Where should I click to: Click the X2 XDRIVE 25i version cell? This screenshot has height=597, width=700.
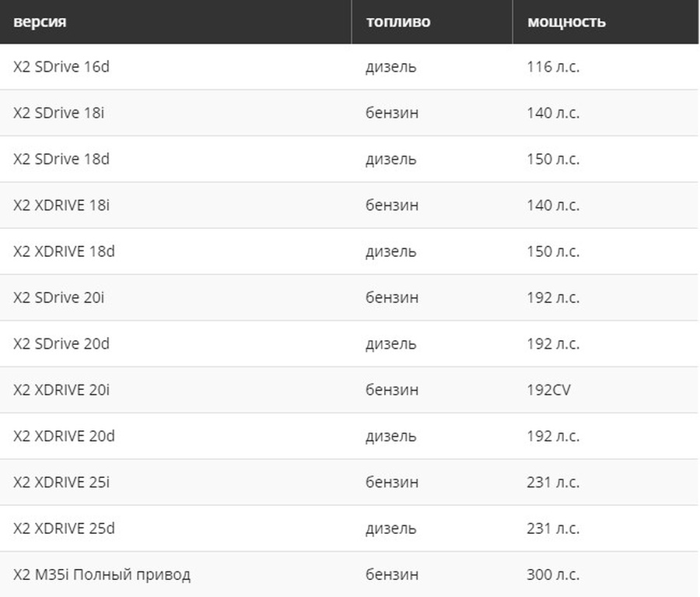pos(61,483)
